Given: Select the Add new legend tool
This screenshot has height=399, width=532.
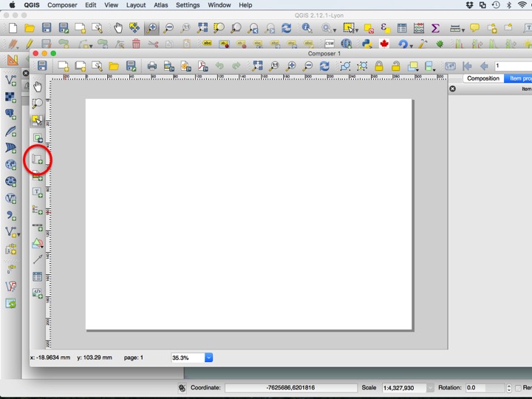Looking at the screenshot, I should [38, 210].
